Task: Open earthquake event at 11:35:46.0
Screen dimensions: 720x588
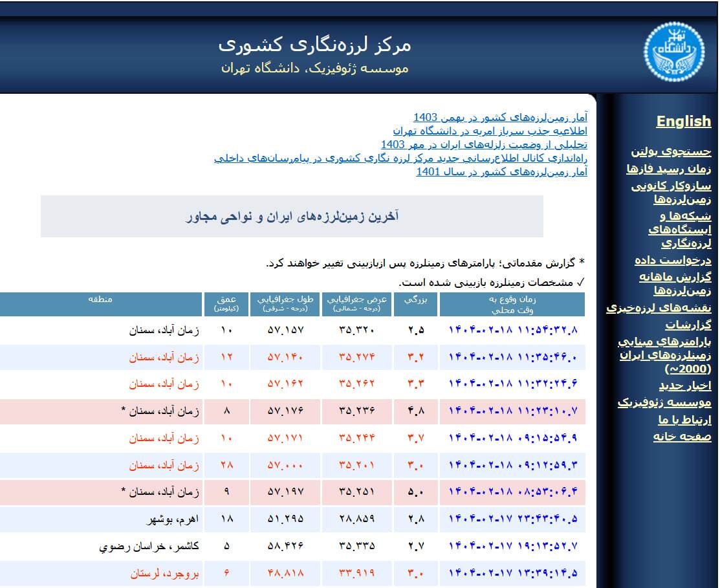Action: (x=512, y=356)
